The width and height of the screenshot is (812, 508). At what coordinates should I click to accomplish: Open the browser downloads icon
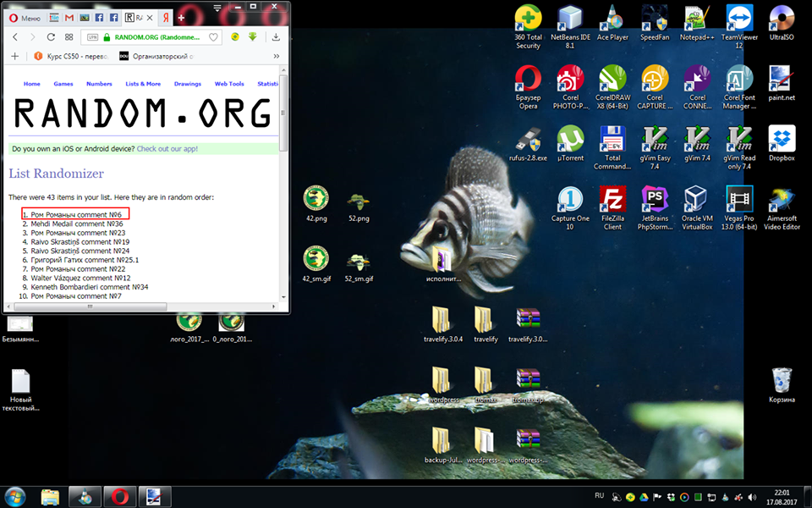276,37
